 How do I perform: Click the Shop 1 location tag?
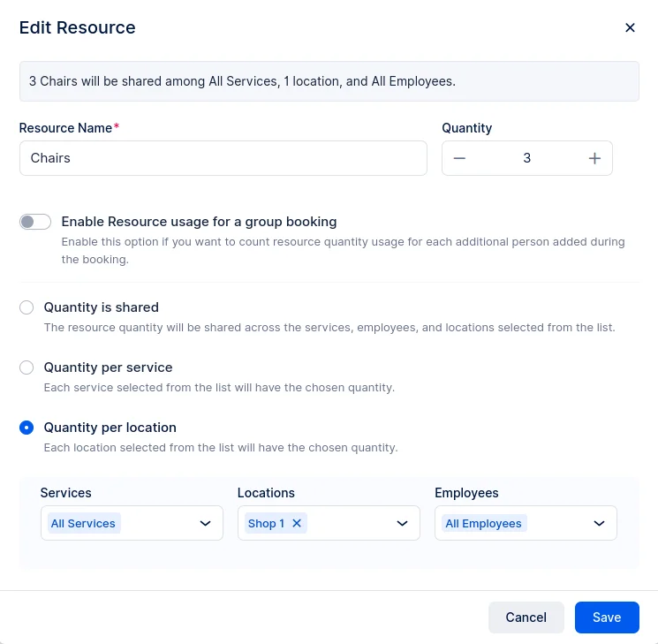(266, 523)
